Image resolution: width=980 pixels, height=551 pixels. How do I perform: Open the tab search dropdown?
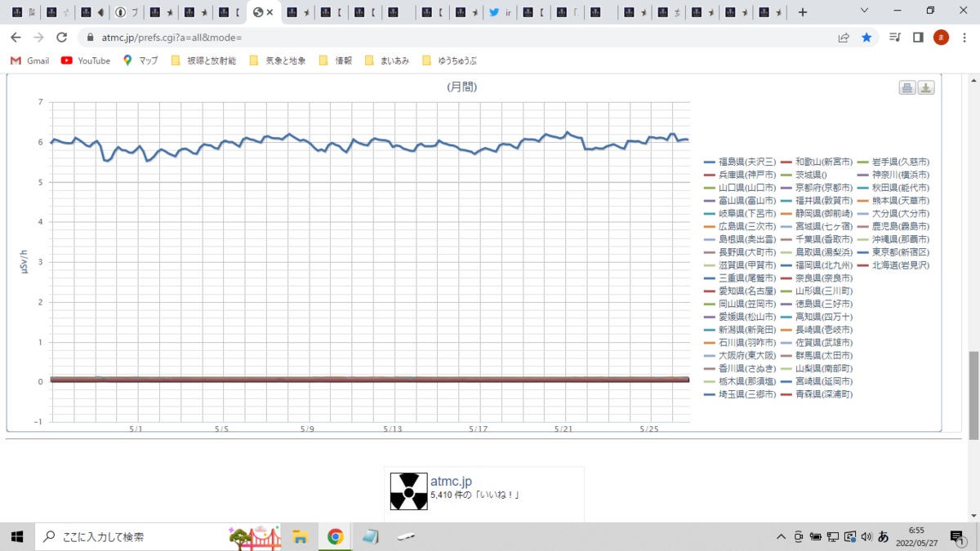865,11
